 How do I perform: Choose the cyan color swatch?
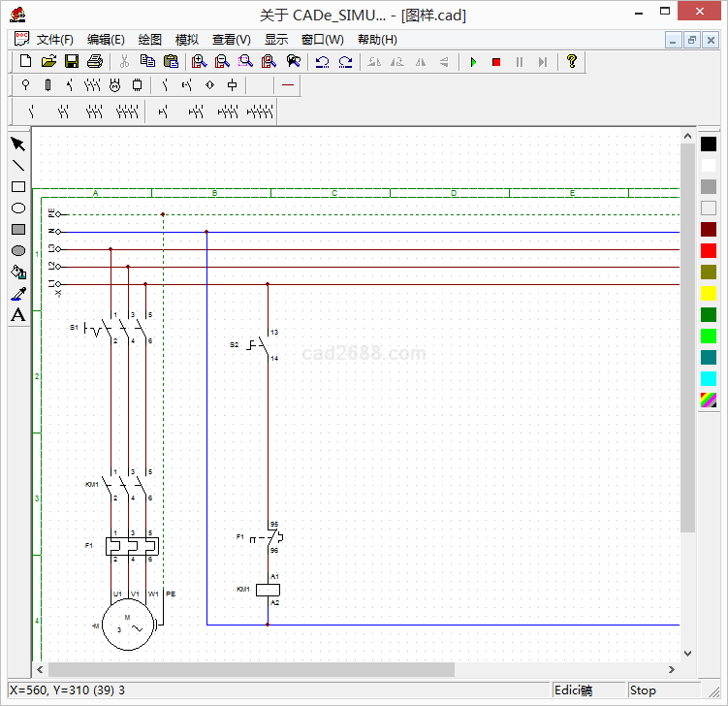click(709, 379)
